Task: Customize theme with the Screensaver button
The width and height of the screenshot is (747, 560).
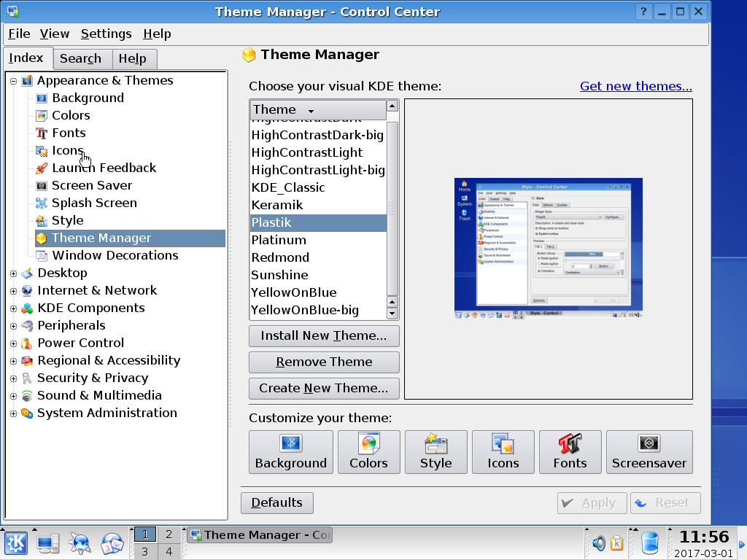Action: [649, 452]
